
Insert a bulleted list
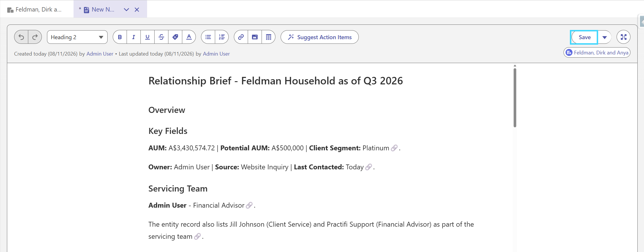(208, 37)
